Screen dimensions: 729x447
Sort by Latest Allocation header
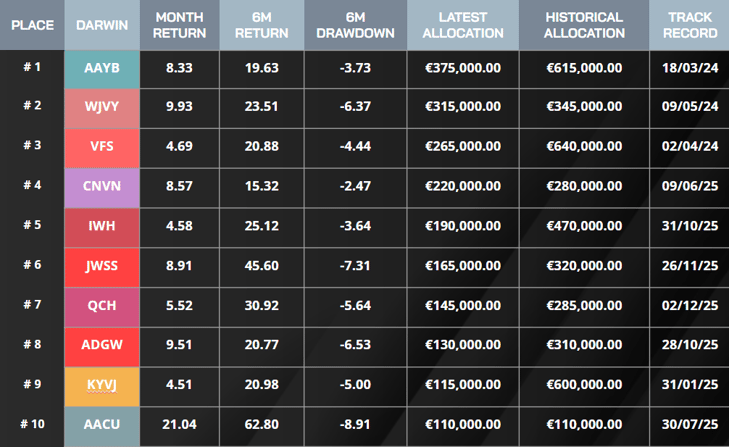click(463, 25)
